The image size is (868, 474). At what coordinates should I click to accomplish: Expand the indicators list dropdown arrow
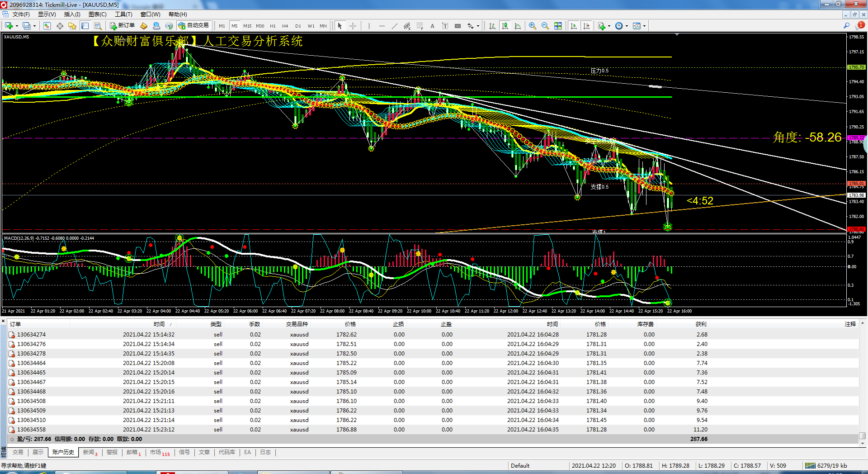[609, 26]
